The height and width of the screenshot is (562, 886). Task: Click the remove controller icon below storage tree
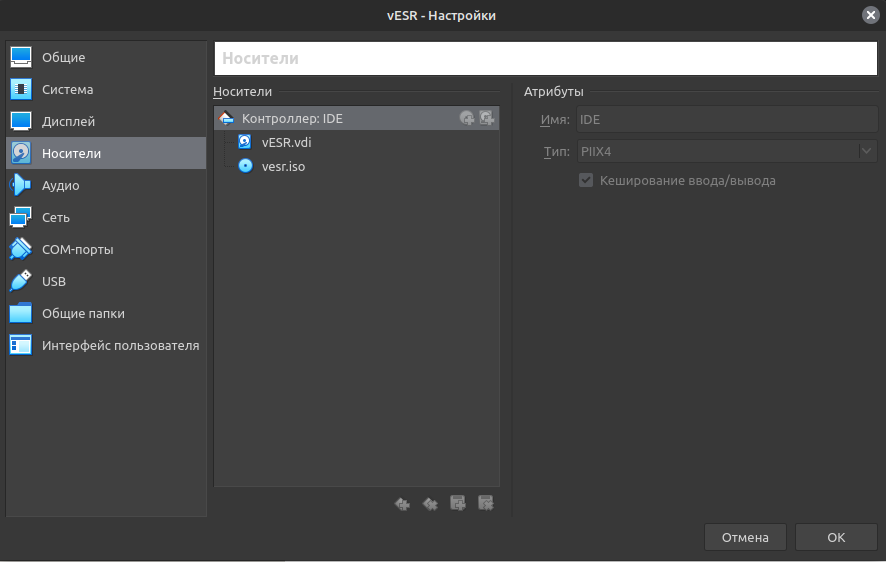click(x=430, y=504)
